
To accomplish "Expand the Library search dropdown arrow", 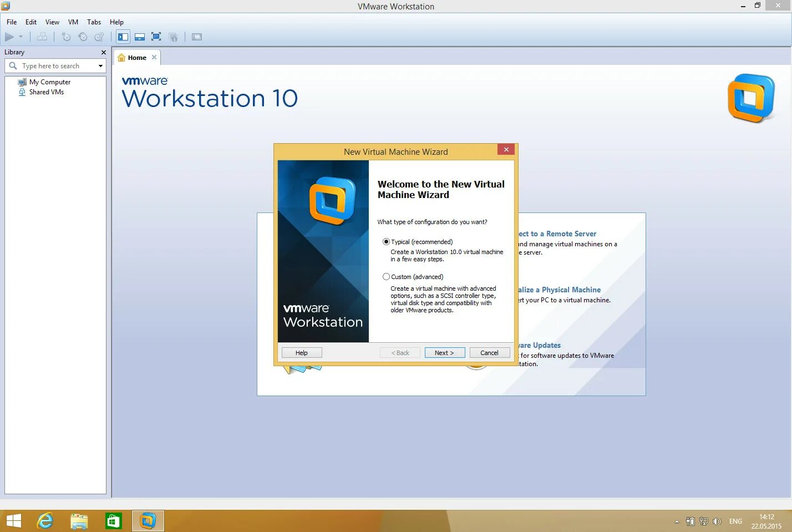I will [x=100, y=66].
